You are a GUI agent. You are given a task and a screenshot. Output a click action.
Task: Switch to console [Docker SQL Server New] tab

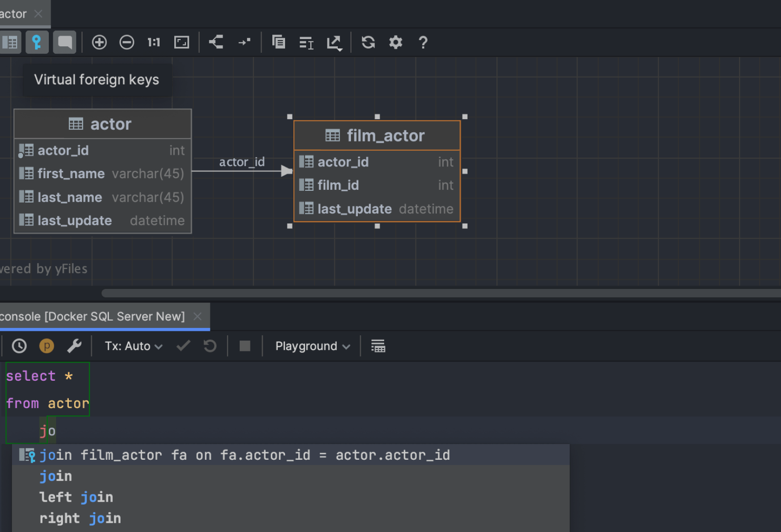tap(93, 316)
